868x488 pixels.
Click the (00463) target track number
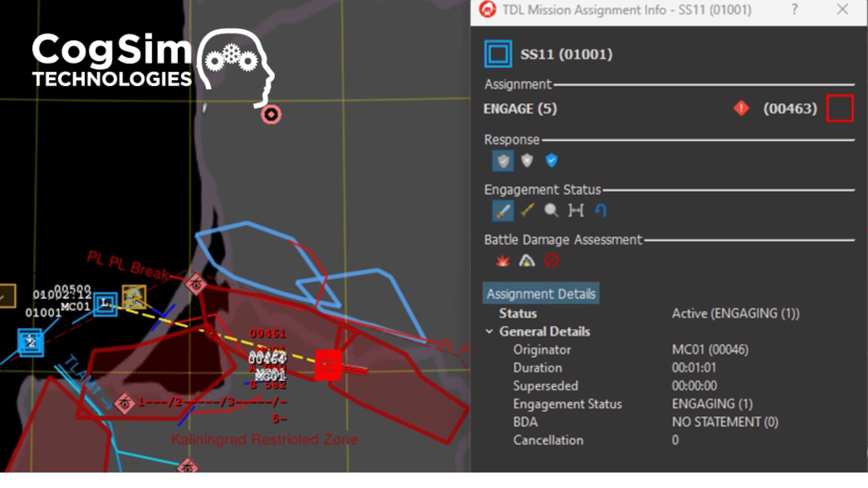[790, 108]
